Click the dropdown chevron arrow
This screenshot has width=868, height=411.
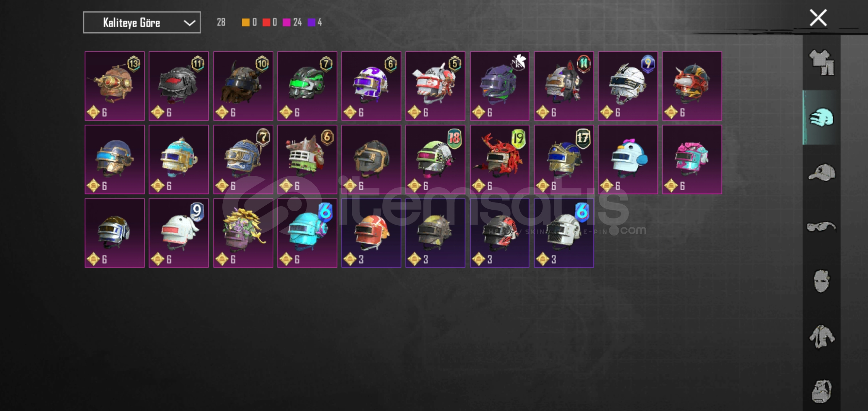click(x=189, y=23)
